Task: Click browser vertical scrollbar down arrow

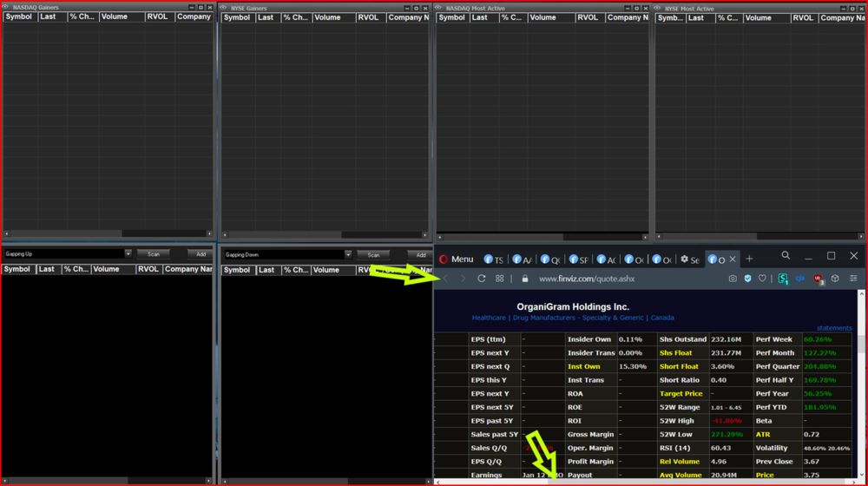Action: click(x=861, y=475)
